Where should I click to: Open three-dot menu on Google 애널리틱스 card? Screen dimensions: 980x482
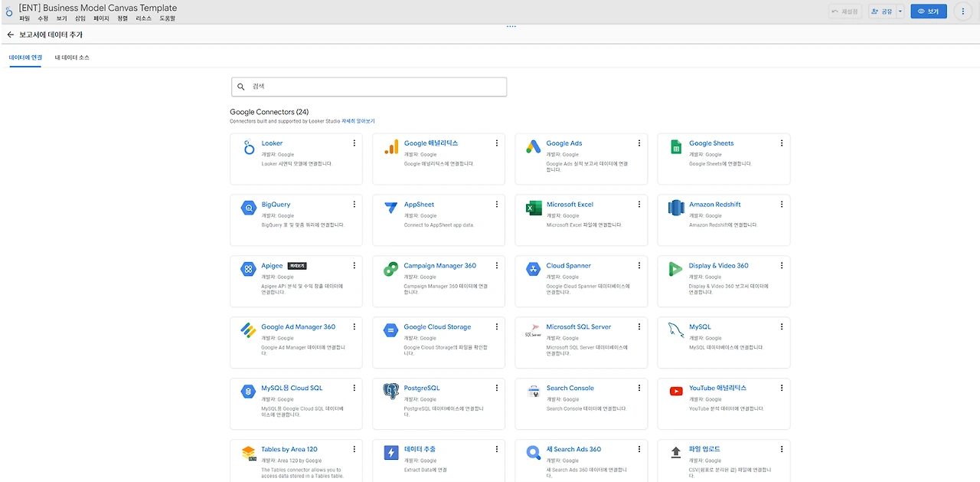click(x=496, y=143)
